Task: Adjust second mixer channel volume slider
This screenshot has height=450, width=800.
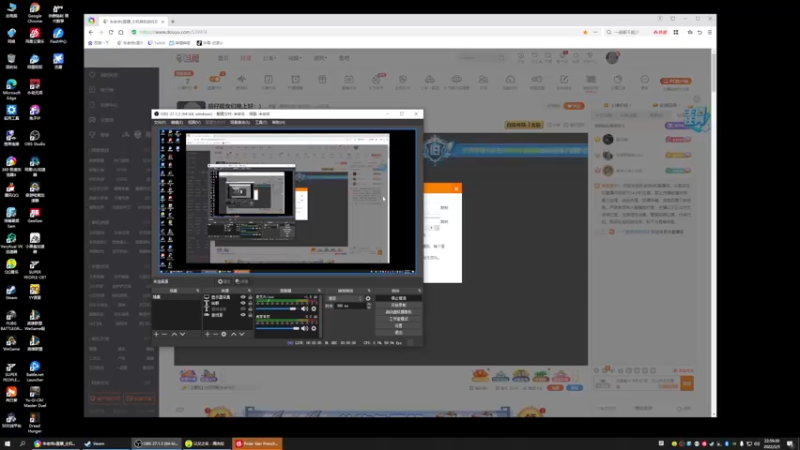Action: click(277, 328)
